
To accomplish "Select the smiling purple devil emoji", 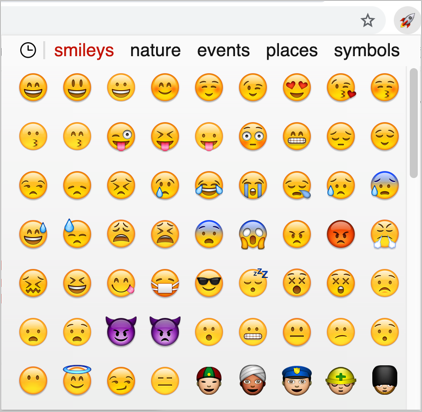I will coord(121,330).
